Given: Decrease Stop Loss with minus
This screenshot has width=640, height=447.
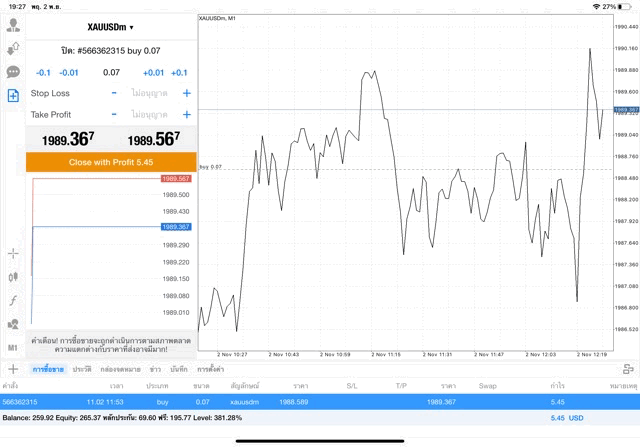Looking at the screenshot, I should pyautogui.click(x=114, y=93).
